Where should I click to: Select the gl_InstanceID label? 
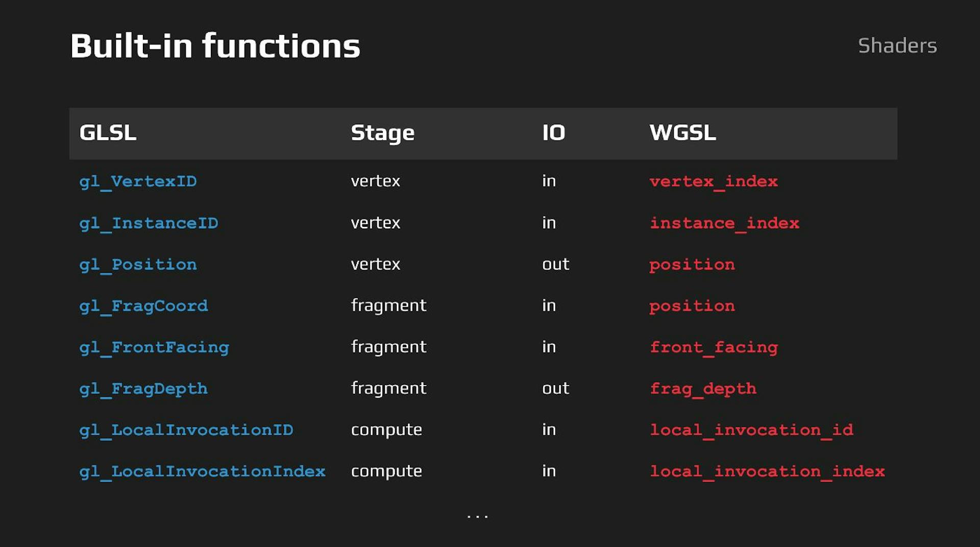tap(149, 222)
